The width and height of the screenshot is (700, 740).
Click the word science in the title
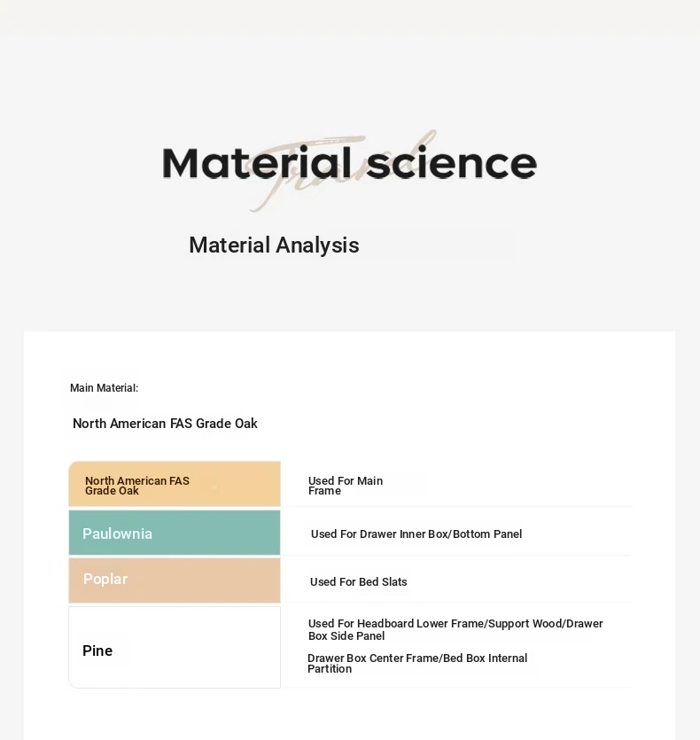452,163
